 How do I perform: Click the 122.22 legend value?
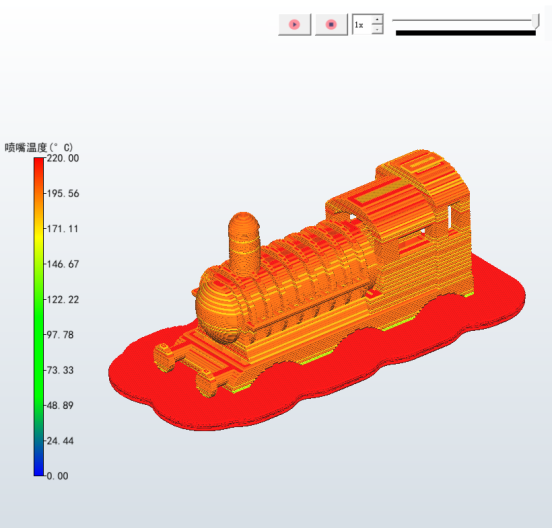tap(63, 300)
